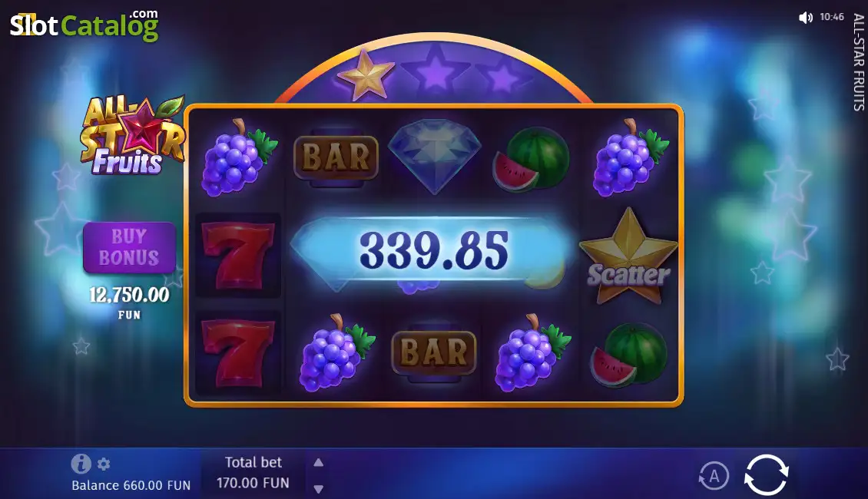Screen dimensions: 868x499
Task: Click the SlotCatalog.com logo
Action: click(84, 25)
